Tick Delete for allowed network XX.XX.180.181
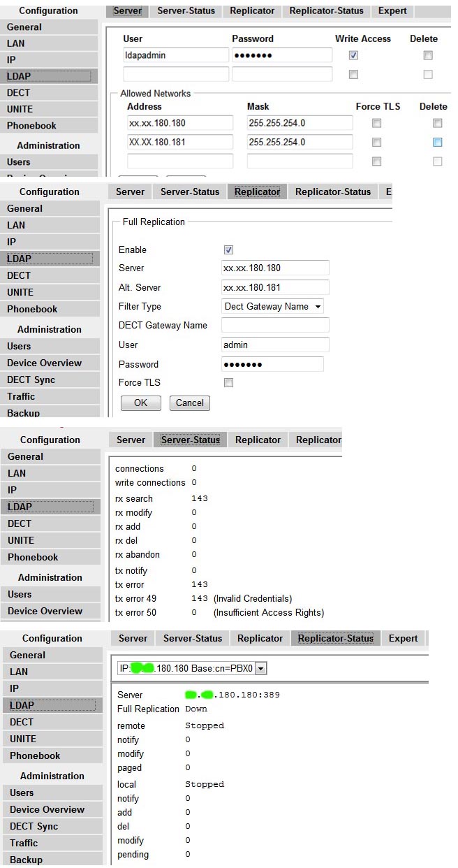Screen dimensions: 458x868 tap(437, 142)
